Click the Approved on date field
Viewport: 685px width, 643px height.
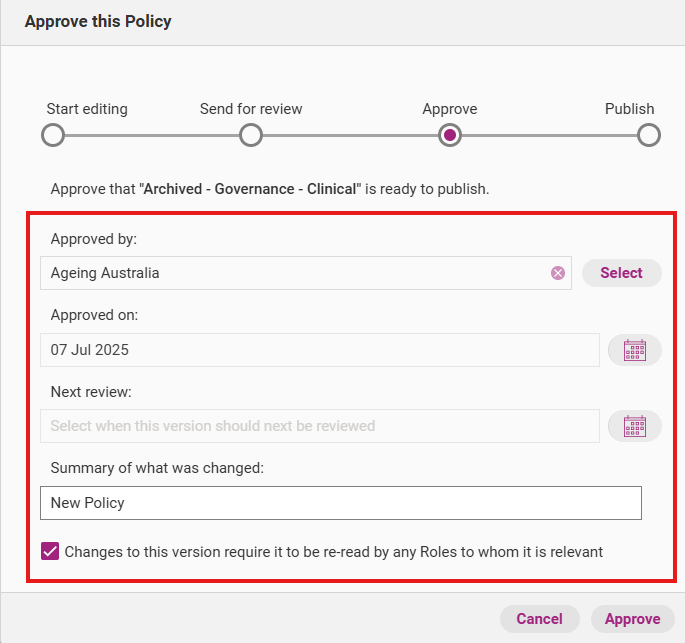[x=320, y=350]
